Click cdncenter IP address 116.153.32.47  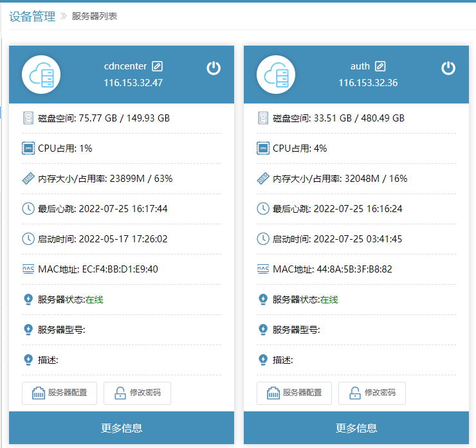pos(133,83)
